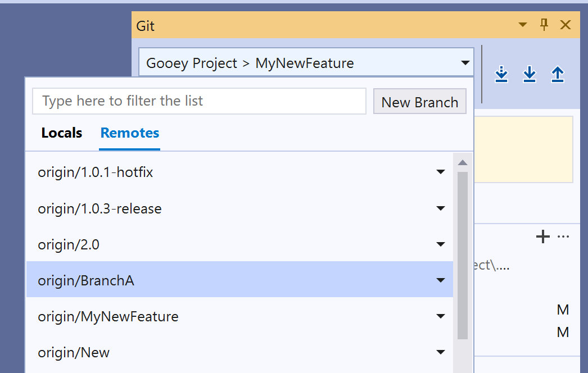Open the Git window options arrow
The height and width of the screenshot is (373, 588).
point(523,25)
